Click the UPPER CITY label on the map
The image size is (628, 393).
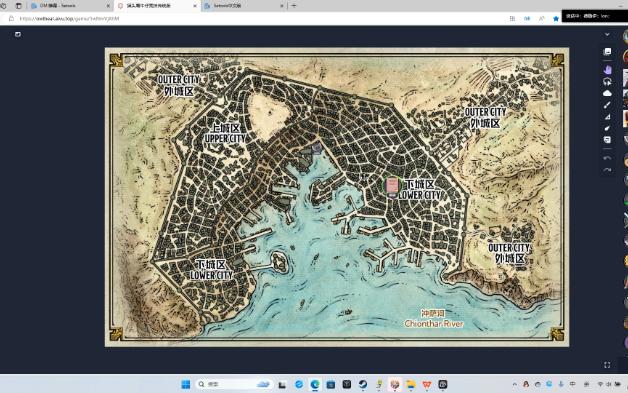pos(225,139)
